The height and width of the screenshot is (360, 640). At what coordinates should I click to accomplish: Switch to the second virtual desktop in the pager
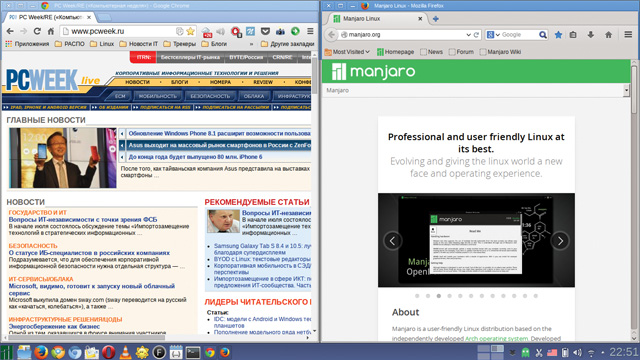[x=497, y=349]
